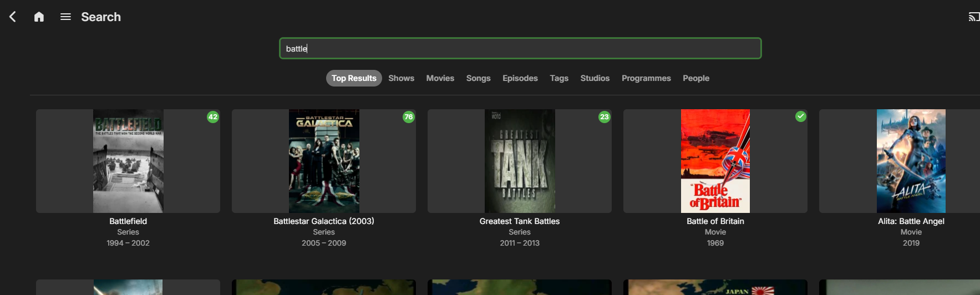Click the watched checkmark on Battle of Britain

point(801,116)
